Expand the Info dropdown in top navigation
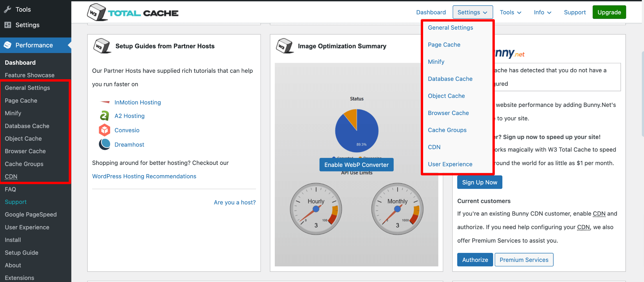Image resolution: width=644 pixels, height=282 pixels. (543, 12)
